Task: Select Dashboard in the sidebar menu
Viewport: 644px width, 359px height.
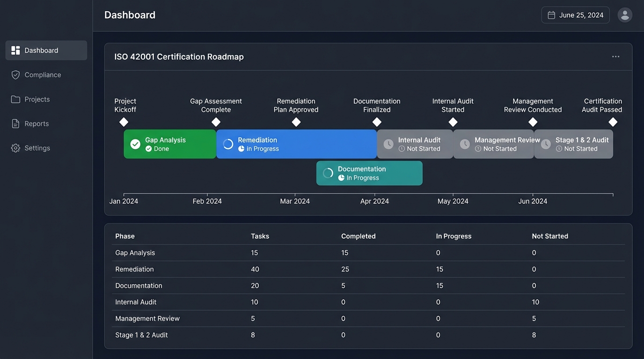Action: pos(46,50)
